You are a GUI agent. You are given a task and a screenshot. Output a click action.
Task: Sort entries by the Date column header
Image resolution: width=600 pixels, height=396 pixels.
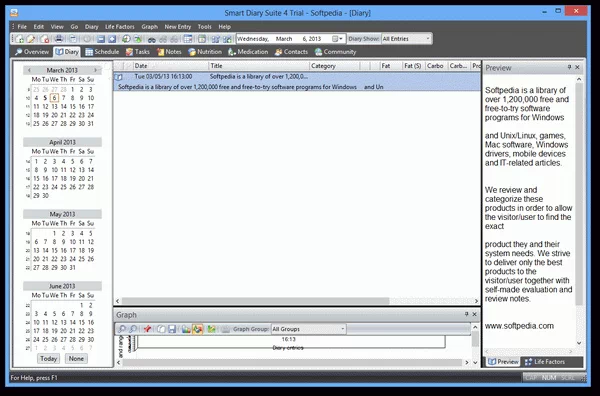tap(171, 66)
